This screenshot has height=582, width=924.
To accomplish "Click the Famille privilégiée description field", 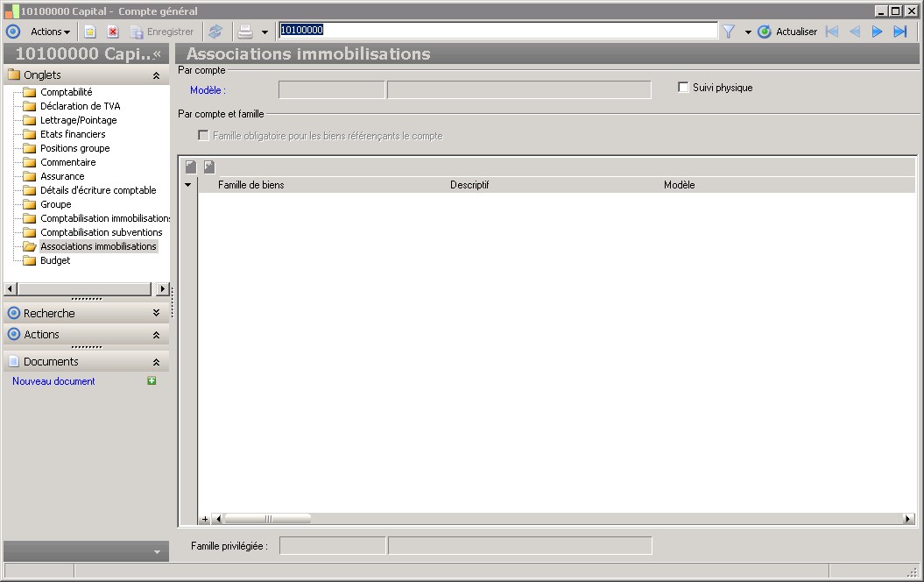I will 519,545.
